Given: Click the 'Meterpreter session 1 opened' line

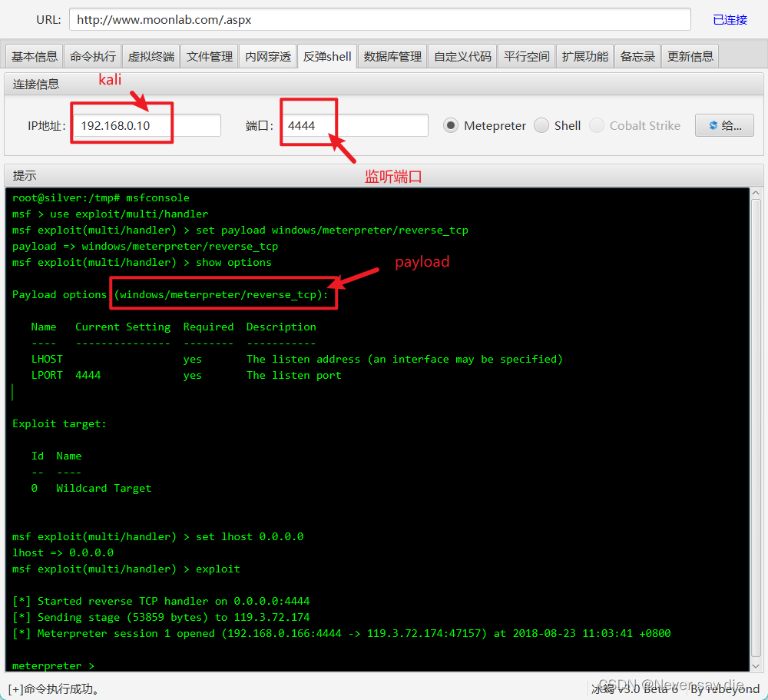Looking at the screenshot, I should (342, 633).
